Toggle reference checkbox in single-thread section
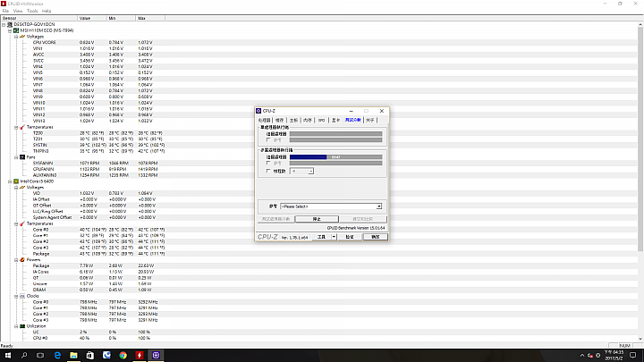Screen dimensions: 644x362 (268, 140)
